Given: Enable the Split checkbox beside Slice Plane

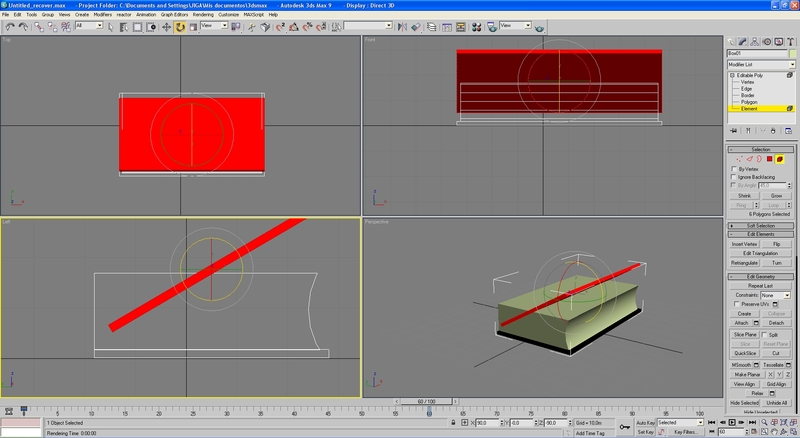Looking at the screenshot, I should (764, 335).
